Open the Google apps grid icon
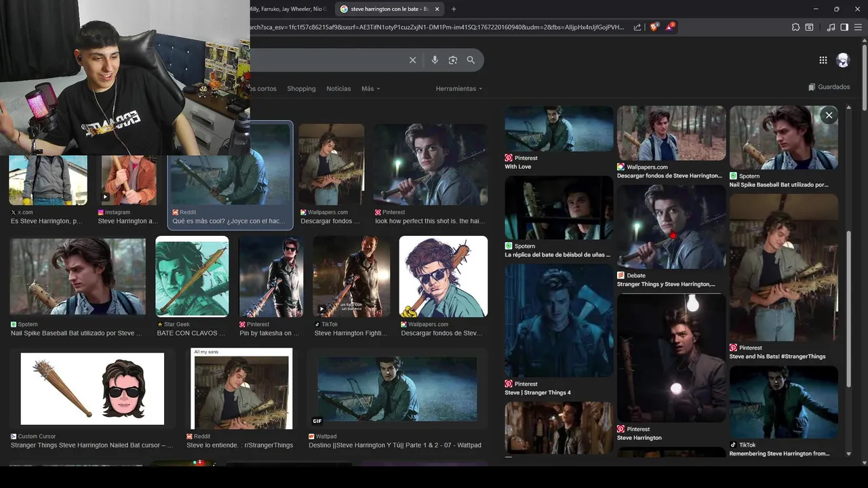The height and width of the screenshot is (488, 868). click(823, 60)
